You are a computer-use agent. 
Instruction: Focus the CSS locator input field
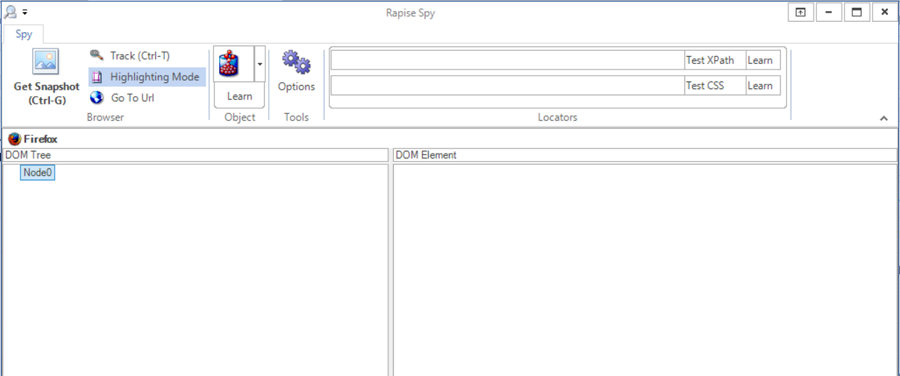508,86
